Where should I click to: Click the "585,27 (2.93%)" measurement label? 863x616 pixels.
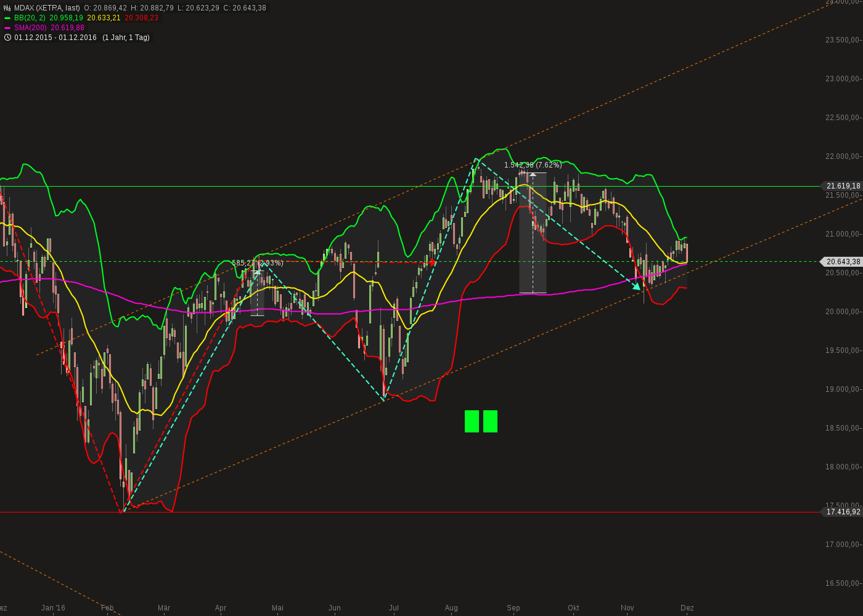tap(258, 263)
